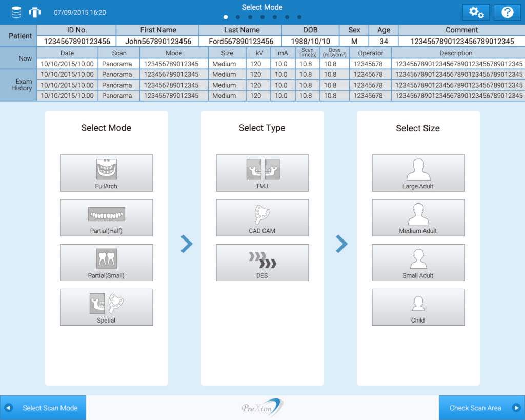Screen dimensions: 525x420
Task: Open the settings gears menu
Action: coord(476,12)
